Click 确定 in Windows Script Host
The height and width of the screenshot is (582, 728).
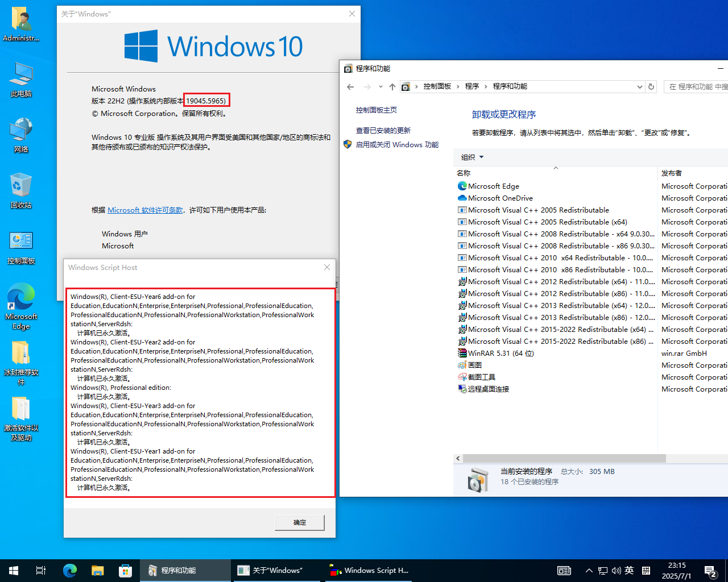pos(300,522)
